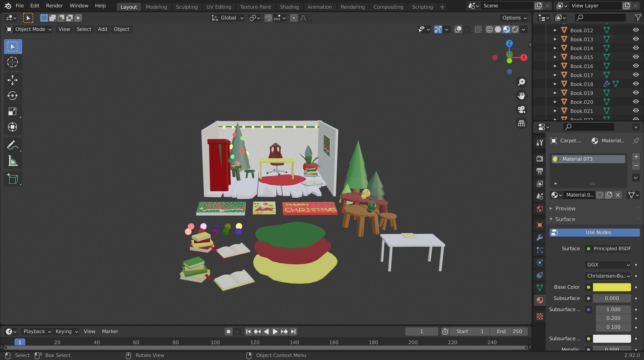Hide Book.018 using its eye icon
The height and width of the screenshot is (360, 644).
(636, 84)
